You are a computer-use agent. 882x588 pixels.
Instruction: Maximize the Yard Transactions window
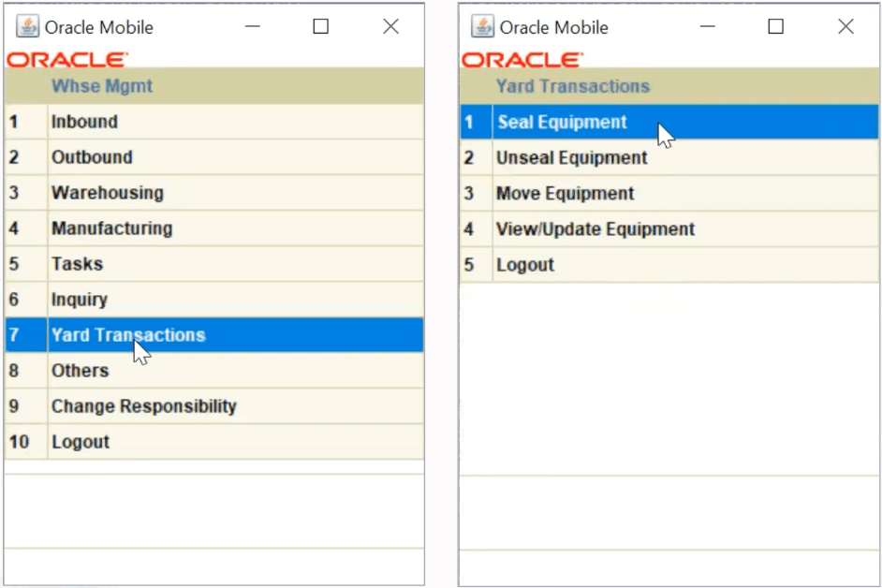pos(775,26)
